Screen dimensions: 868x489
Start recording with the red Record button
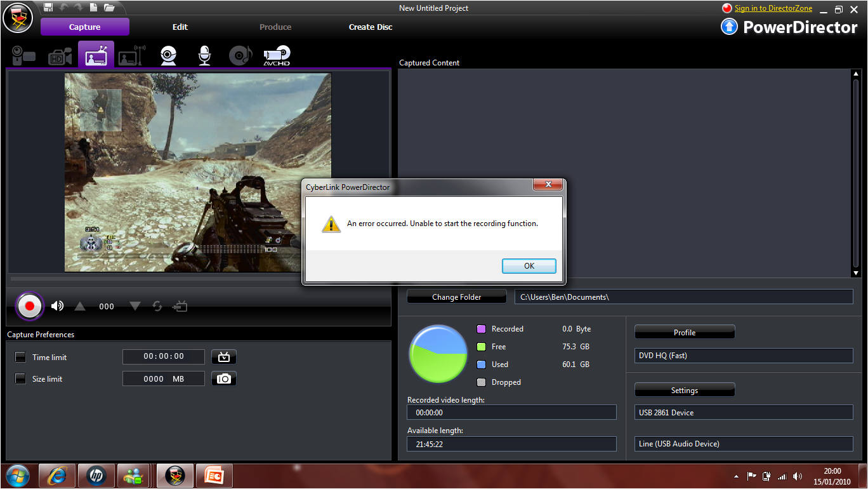click(x=29, y=306)
